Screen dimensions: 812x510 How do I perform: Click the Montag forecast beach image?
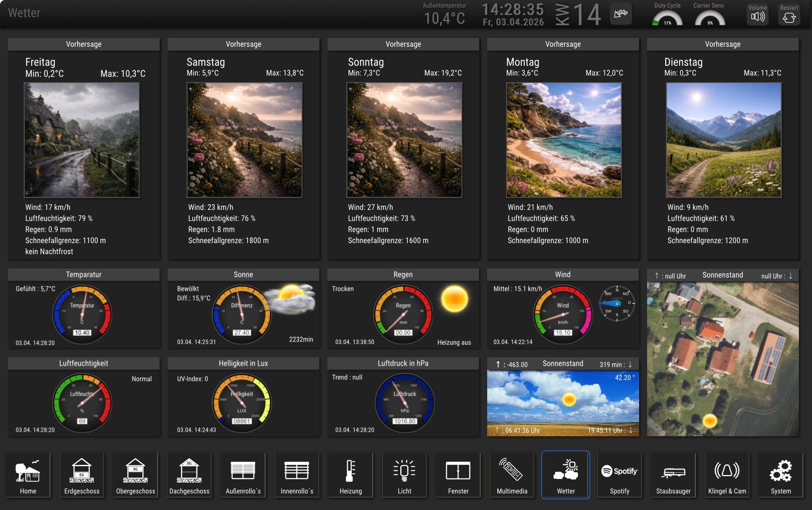click(x=564, y=140)
